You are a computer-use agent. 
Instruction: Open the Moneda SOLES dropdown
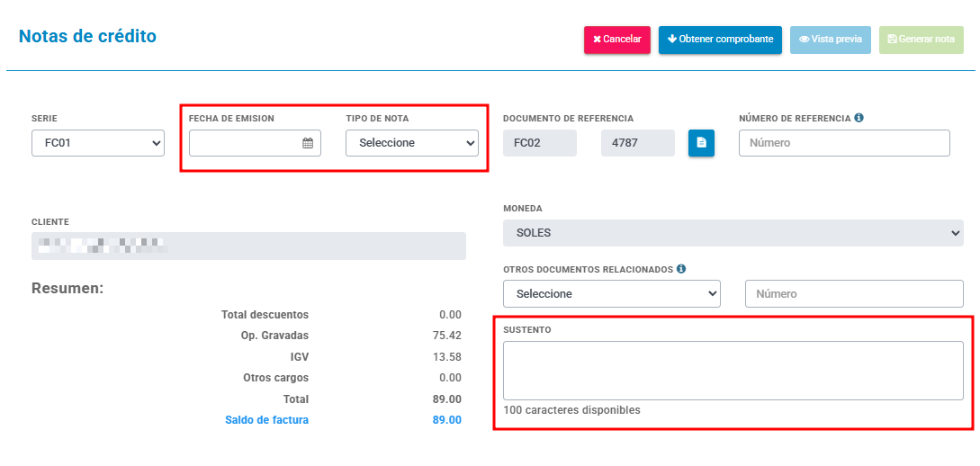click(x=733, y=233)
